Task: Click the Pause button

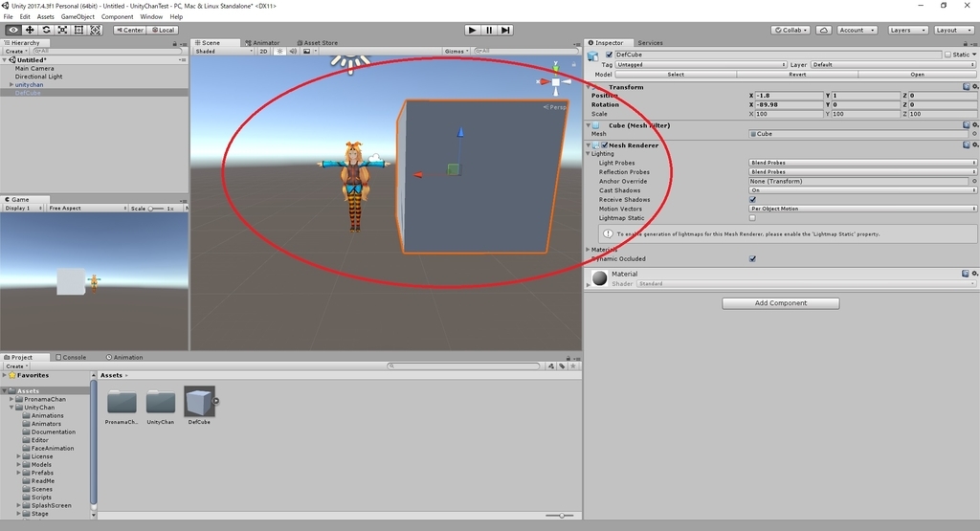Action: [489, 30]
